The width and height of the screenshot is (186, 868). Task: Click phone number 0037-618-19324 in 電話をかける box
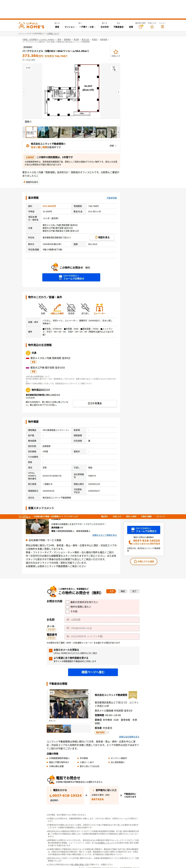click(x=67, y=796)
